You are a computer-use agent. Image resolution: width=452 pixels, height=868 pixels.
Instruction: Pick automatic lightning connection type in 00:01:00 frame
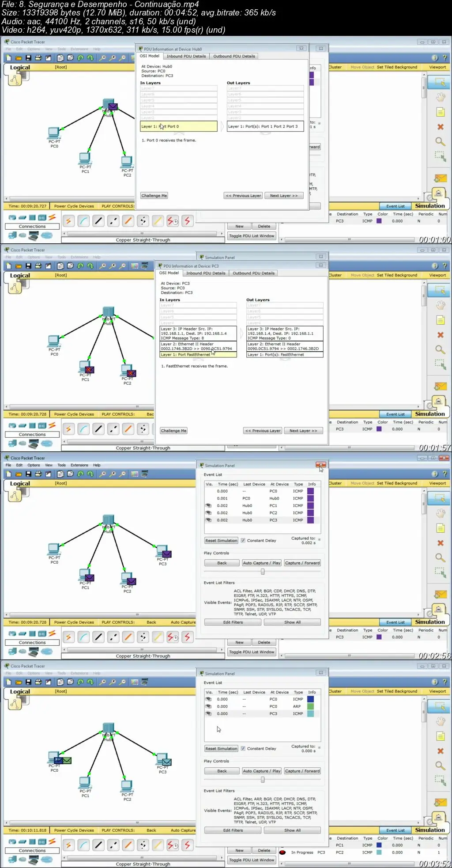[68, 221]
